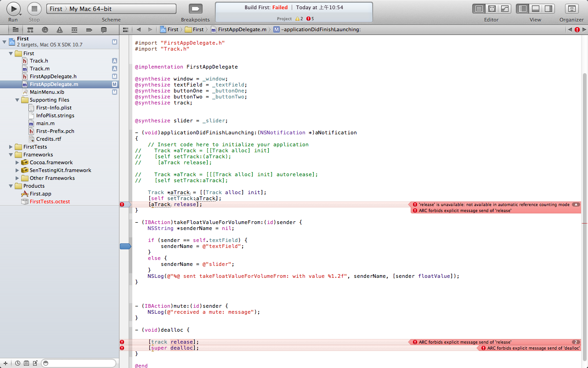Image resolution: width=588 pixels, height=368 pixels.
Task: Click the warnings count in activity viewer
Action: click(299, 19)
